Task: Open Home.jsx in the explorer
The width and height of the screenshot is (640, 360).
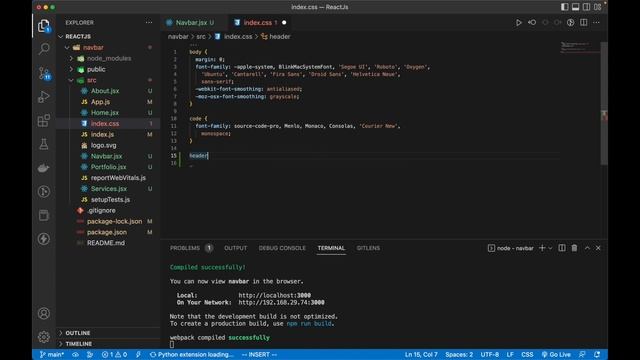Action: [x=105, y=112]
